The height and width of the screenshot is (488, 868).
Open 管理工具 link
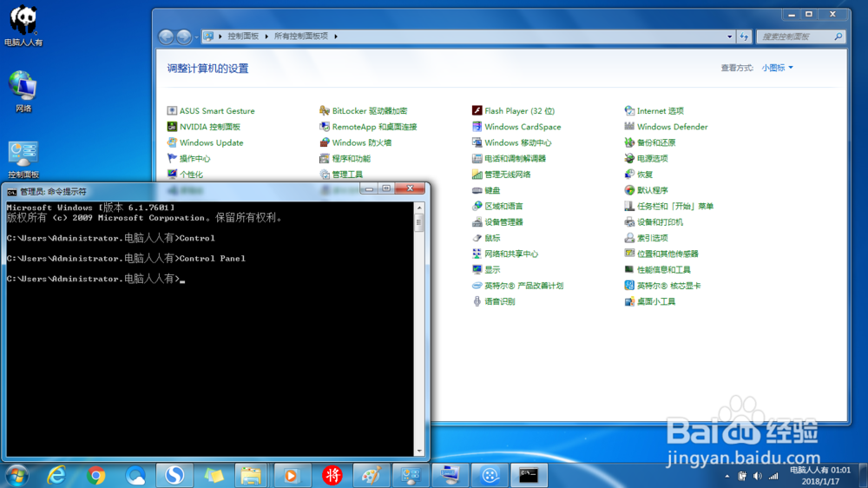coord(341,175)
